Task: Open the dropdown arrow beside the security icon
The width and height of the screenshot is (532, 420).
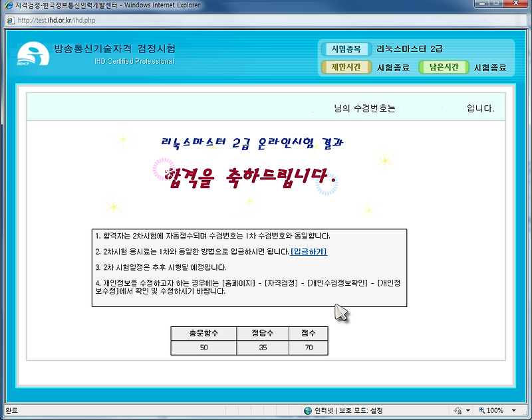Action: click(x=468, y=411)
